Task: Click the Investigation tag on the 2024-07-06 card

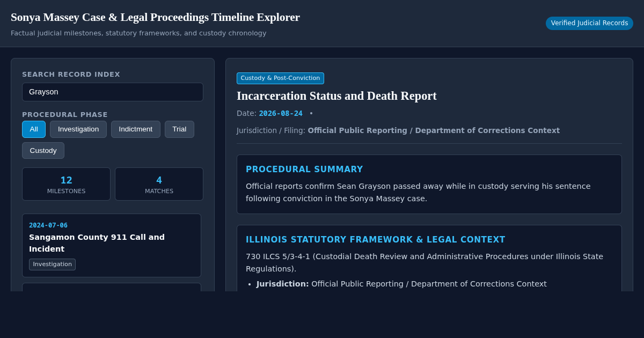Action: [53, 264]
